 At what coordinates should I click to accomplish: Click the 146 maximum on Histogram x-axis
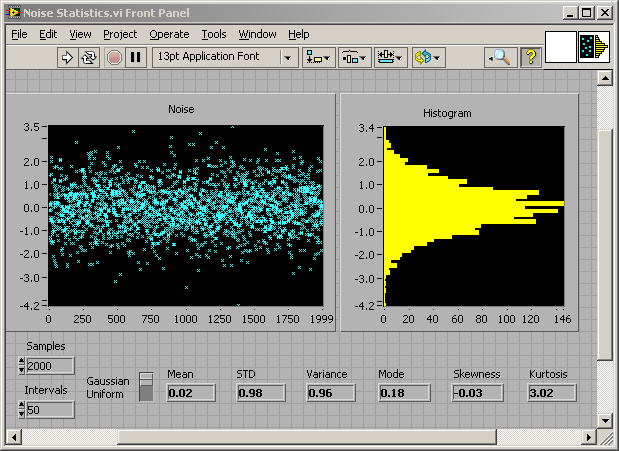[x=562, y=319]
